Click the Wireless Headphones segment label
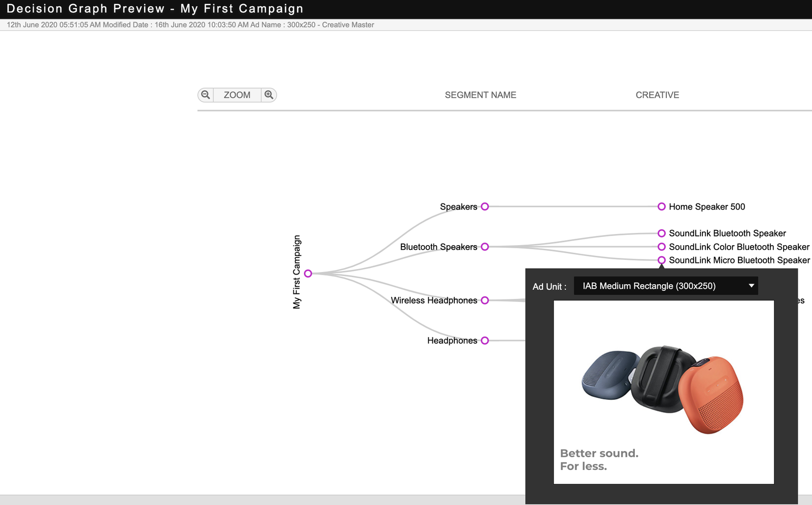The width and height of the screenshot is (812, 505). pos(434,300)
